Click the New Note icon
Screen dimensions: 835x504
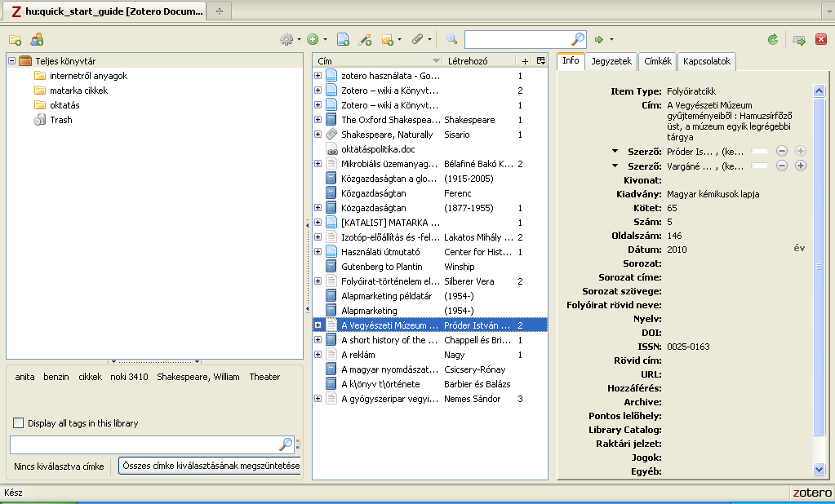[387, 39]
